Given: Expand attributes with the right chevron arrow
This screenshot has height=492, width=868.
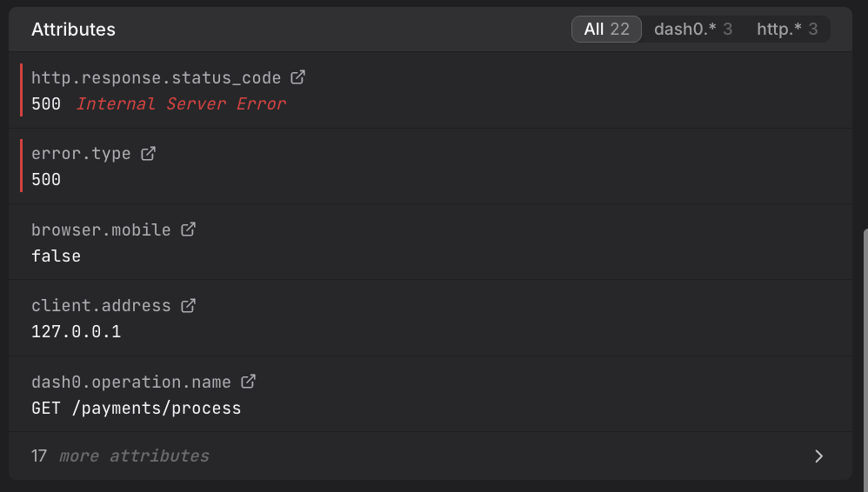Looking at the screenshot, I should [818, 456].
